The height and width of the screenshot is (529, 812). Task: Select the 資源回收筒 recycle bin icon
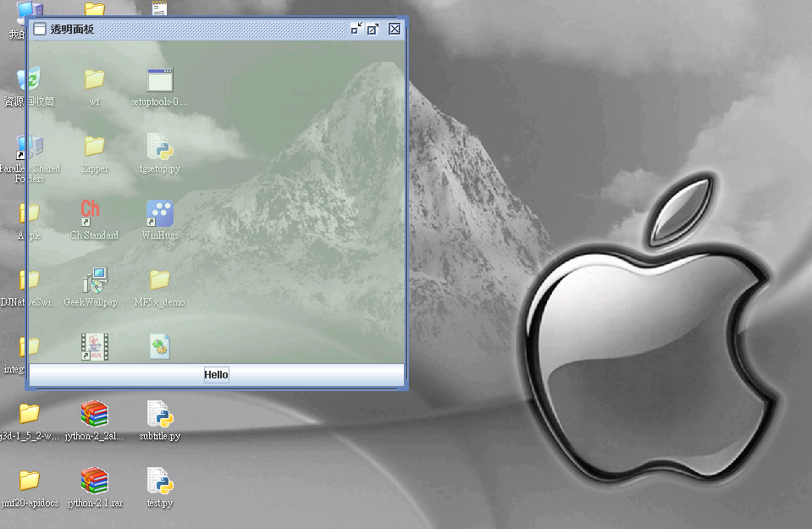click(30, 79)
